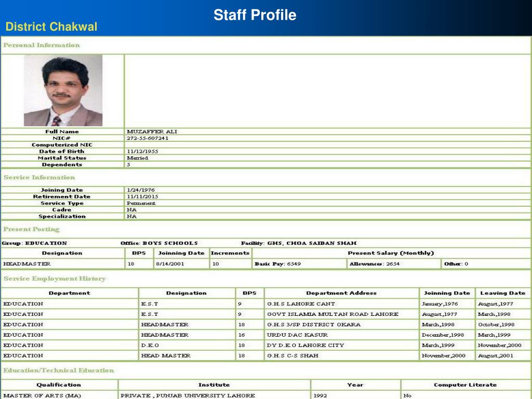Click the 'Department' column header
This screenshot has height=399, width=532.
(x=70, y=293)
